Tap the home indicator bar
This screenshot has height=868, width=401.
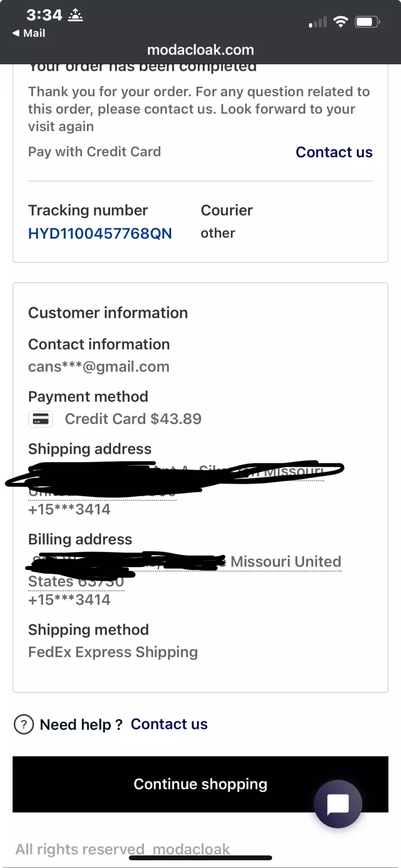tap(200, 858)
